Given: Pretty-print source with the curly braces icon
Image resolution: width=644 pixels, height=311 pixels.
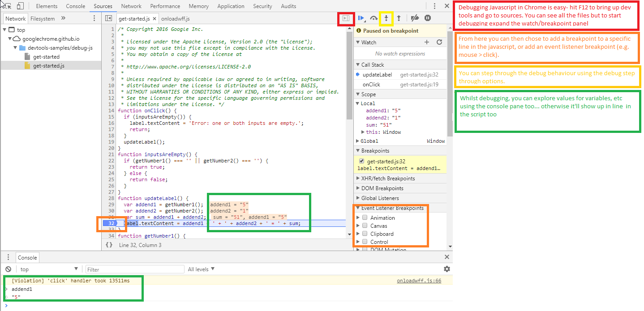Looking at the screenshot, I should click(109, 245).
